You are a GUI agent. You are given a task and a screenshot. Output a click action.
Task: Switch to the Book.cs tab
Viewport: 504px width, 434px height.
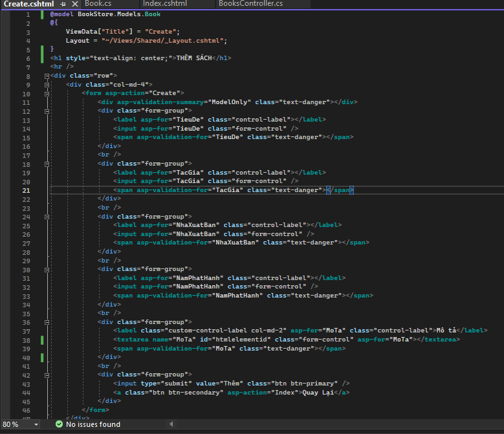point(98,4)
